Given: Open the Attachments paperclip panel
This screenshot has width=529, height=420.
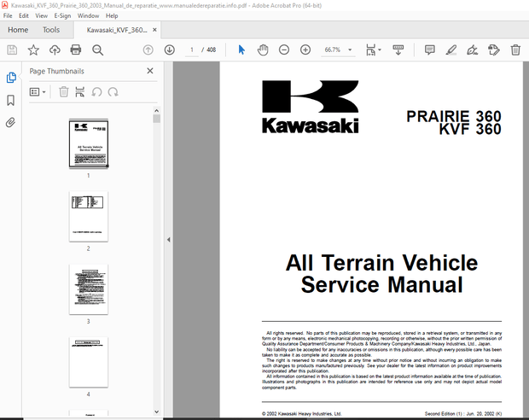Looking at the screenshot, I should [x=10, y=122].
